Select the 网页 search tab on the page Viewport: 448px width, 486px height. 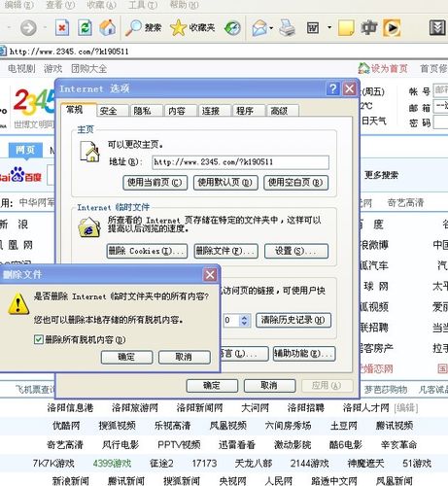[x=25, y=150]
